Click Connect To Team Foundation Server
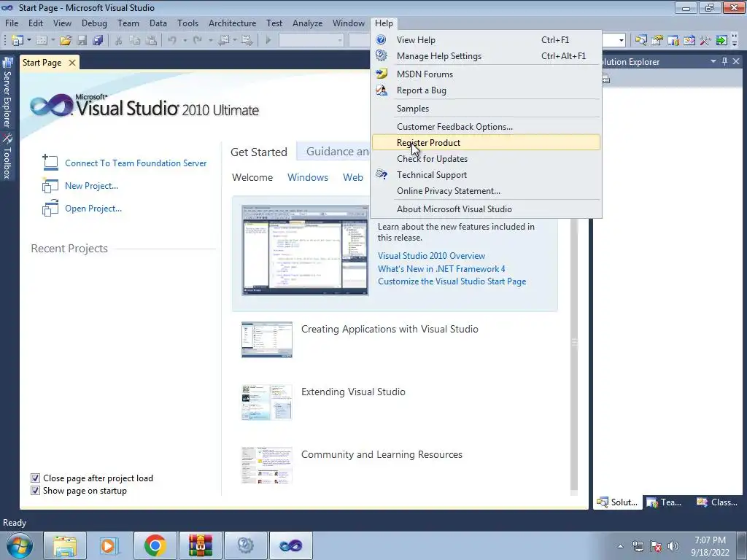 [x=136, y=163]
